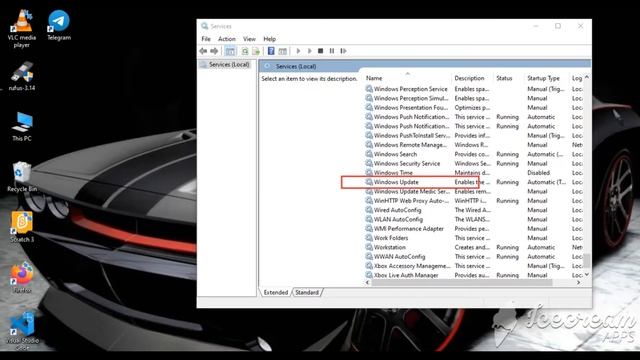This screenshot has width=640, height=360.
Task: Select the Windows Security Service row
Action: [x=473, y=163]
